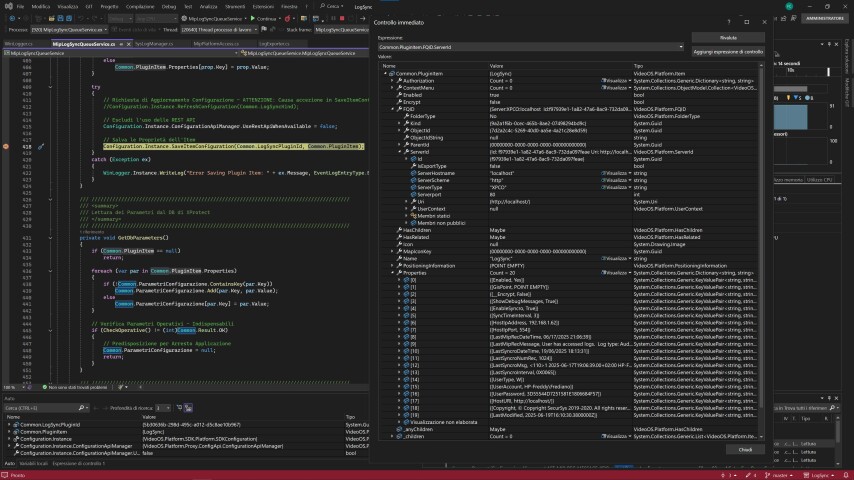Viewport: 854px width, 480px height.
Task: Click Aggiungi espressione di controllo button
Action: (728, 51)
